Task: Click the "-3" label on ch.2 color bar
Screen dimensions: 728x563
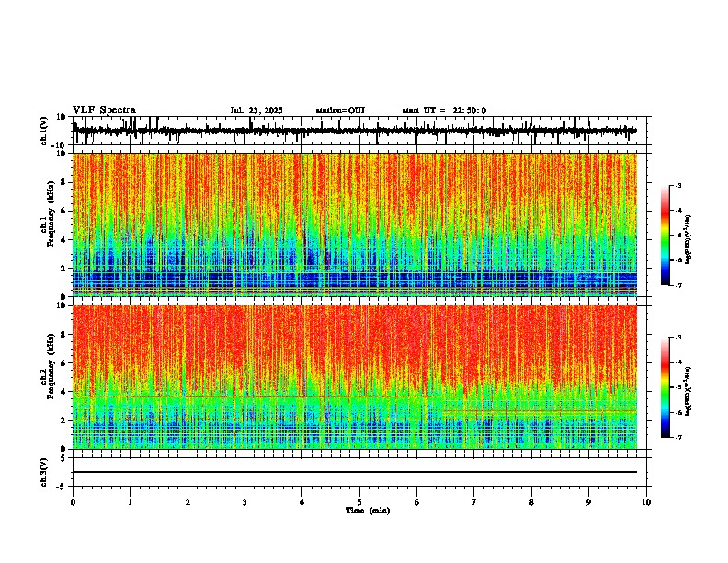Action: click(677, 338)
